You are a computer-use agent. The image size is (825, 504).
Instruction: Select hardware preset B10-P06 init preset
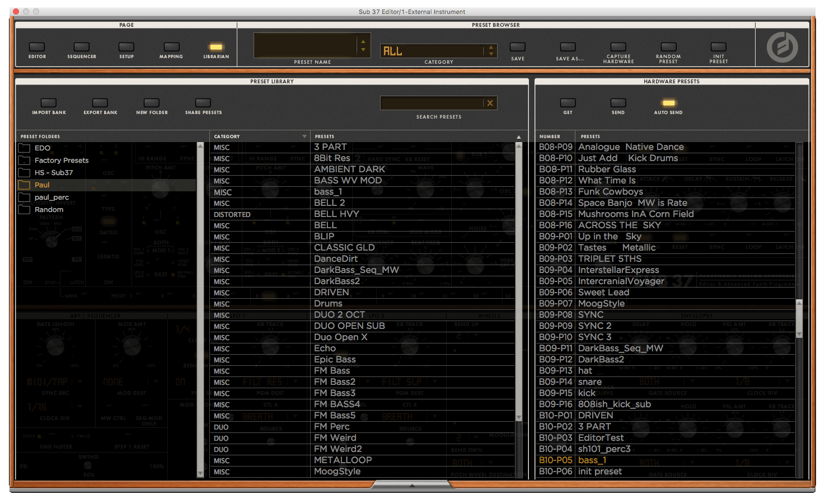(x=665, y=472)
